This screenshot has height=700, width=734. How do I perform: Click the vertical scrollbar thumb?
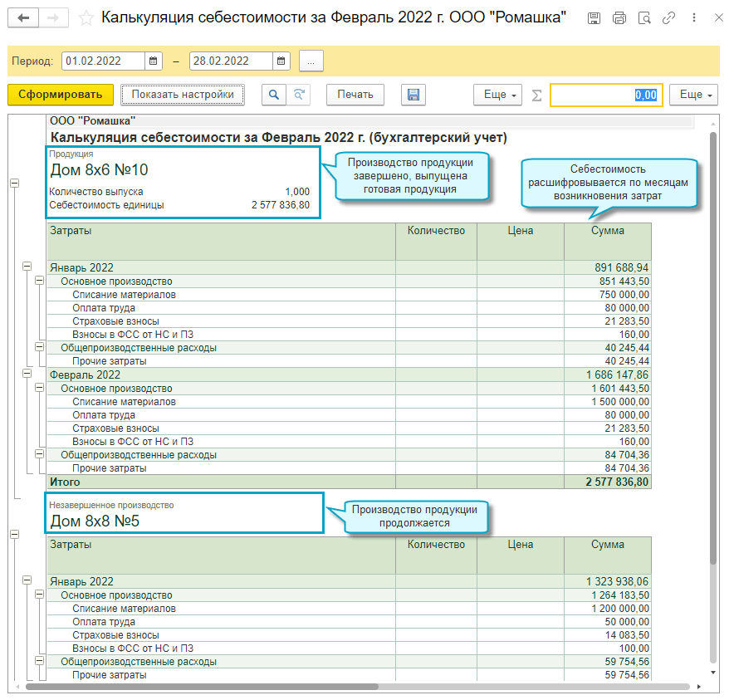[713, 349]
